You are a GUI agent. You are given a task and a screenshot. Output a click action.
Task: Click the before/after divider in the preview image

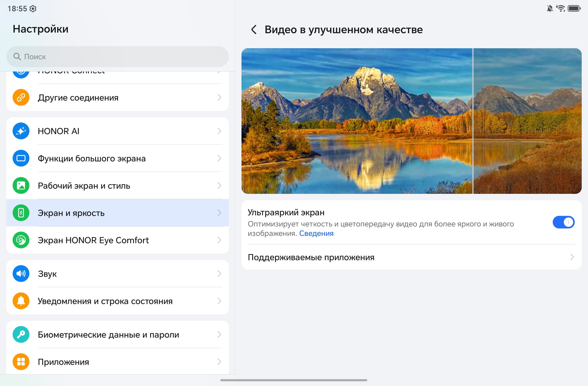coord(473,121)
